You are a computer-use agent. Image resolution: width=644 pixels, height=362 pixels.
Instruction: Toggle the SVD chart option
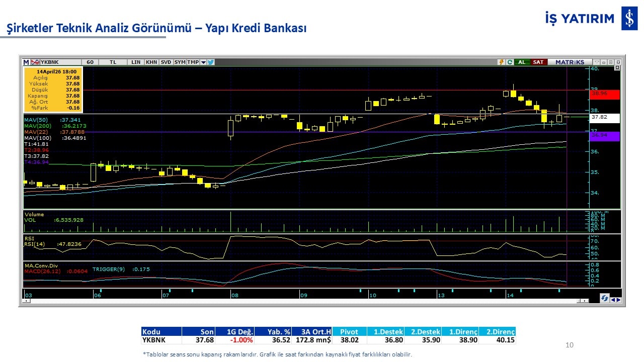point(166,62)
